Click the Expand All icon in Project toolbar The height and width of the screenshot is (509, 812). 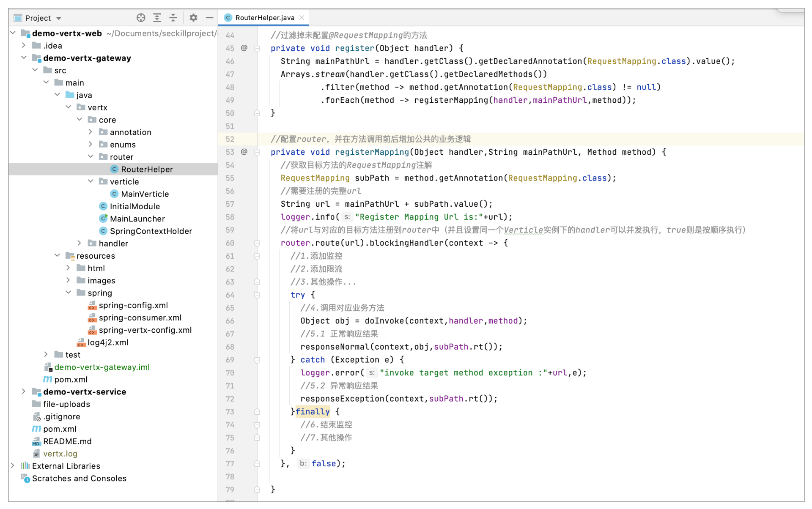[157, 18]
